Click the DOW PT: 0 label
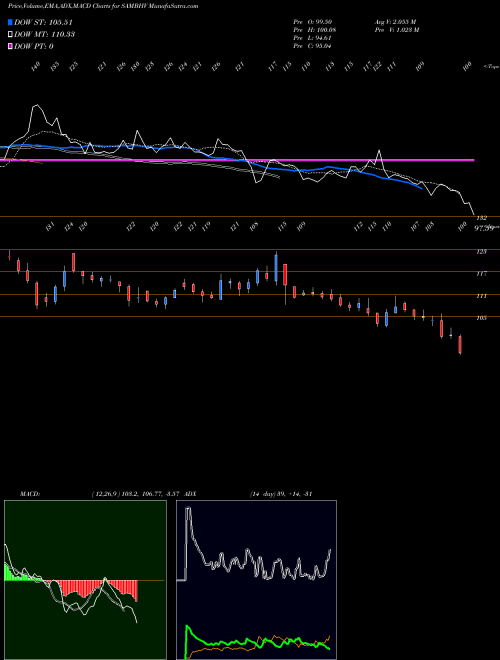The image size is (500, 660). point(34,46)
